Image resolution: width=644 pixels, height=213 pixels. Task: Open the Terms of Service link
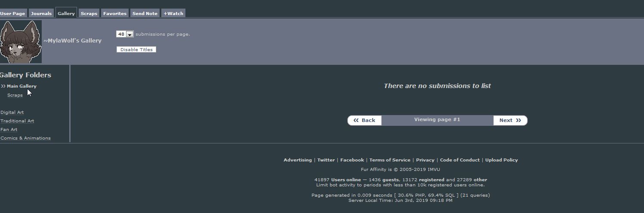[x=390, y=160]
